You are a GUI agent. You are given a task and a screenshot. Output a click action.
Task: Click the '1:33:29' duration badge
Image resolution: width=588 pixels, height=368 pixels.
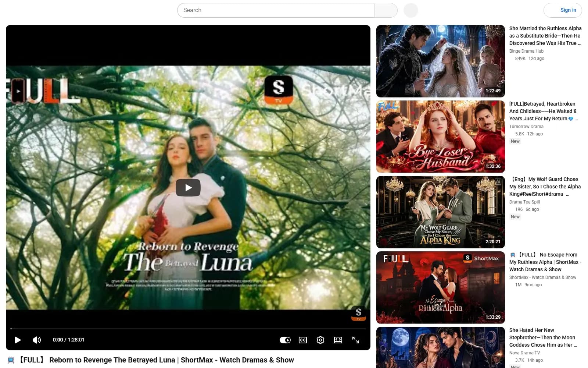493,317
